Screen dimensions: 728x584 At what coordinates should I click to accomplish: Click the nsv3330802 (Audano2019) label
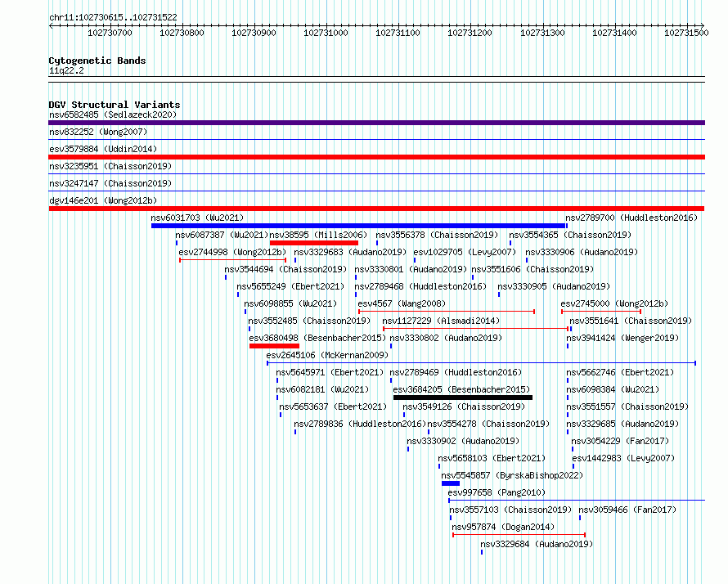(446, 338)
